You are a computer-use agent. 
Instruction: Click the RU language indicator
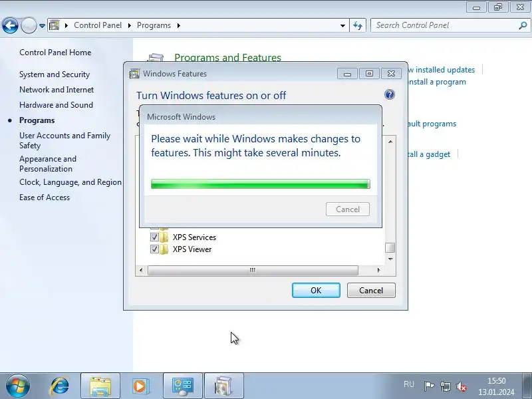[x=409, y=384]
